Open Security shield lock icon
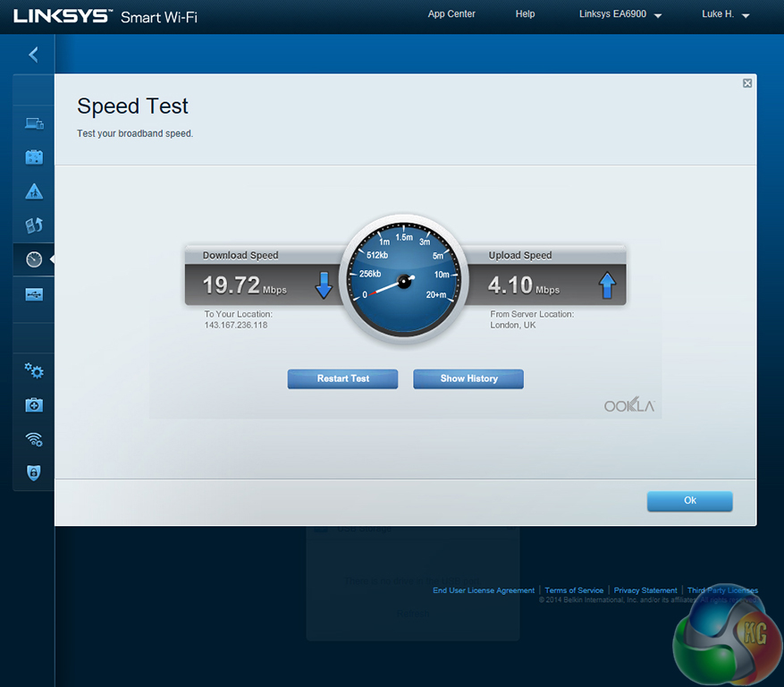784x687 pixels. (34, 472)
